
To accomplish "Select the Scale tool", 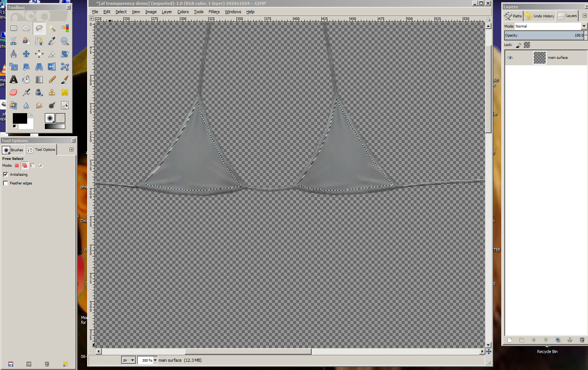I will tap(14, 67).
